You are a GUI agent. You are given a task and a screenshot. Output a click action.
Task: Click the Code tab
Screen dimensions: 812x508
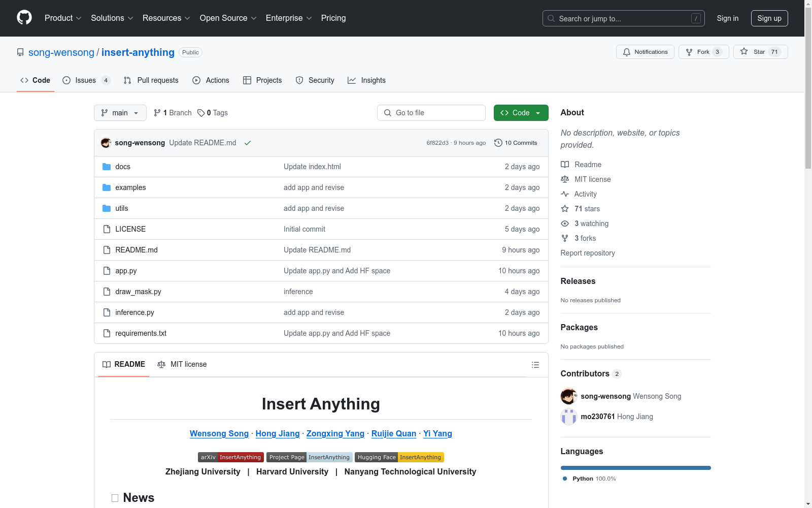pos(36,80)
